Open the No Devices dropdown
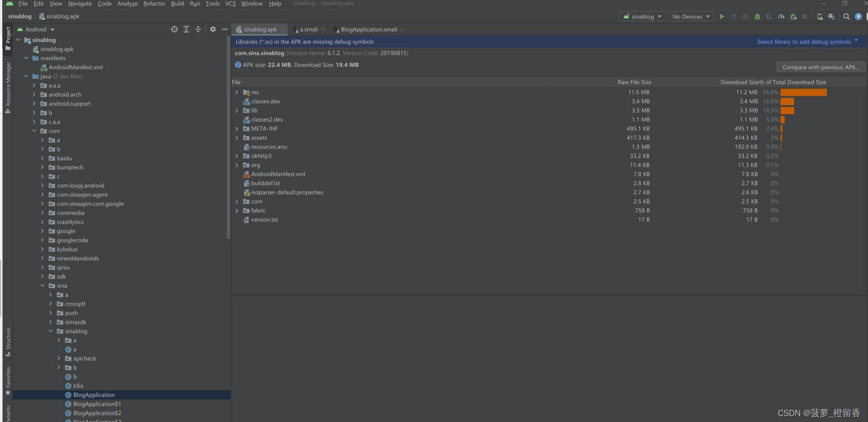Screen dimensions: 868x422 [691, 16]
